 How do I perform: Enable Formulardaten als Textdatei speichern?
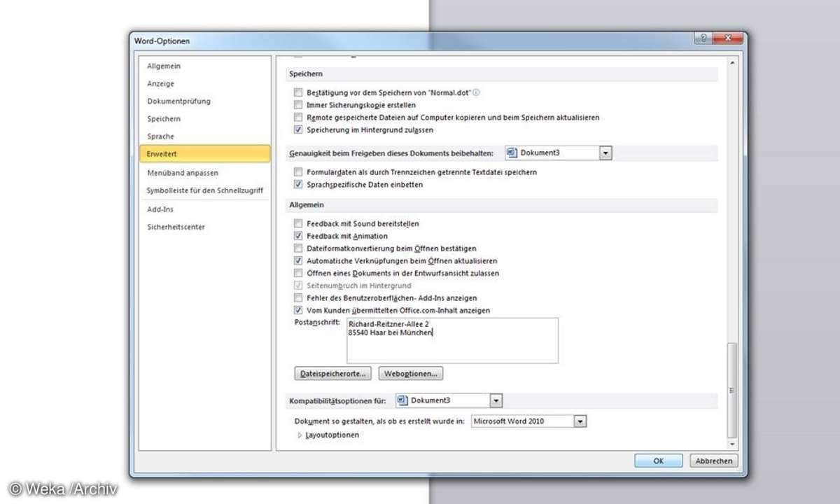point(298,172)
